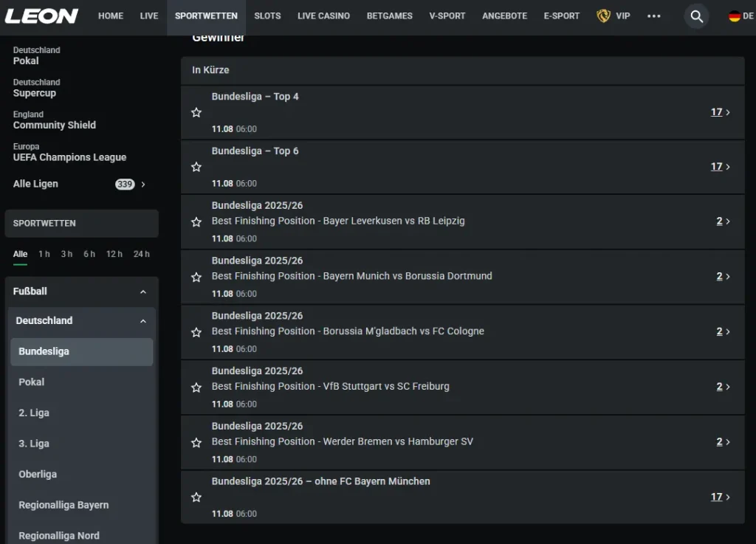Viewport: 756px width, 544px height.
Task: Click the 339 league count badge
Action: [124, 184]
